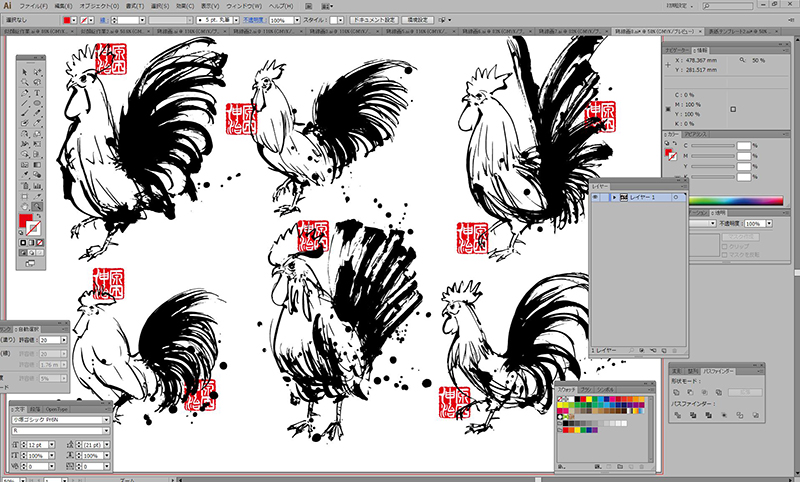Open swatch libraries menu in Swatches panel

point(561,467)
